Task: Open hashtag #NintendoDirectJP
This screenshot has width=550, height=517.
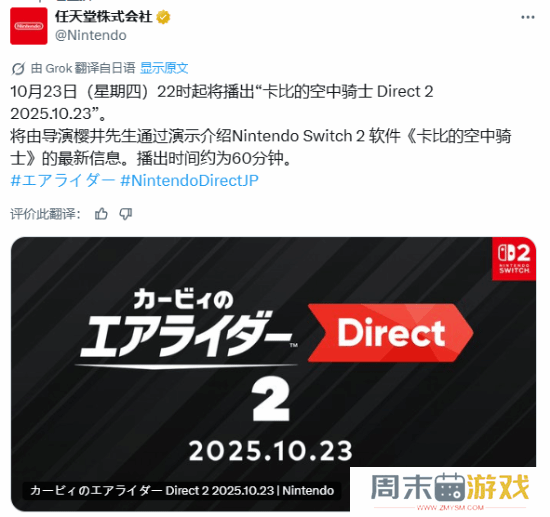Action: pyautogui.click(x=189, y=181)
